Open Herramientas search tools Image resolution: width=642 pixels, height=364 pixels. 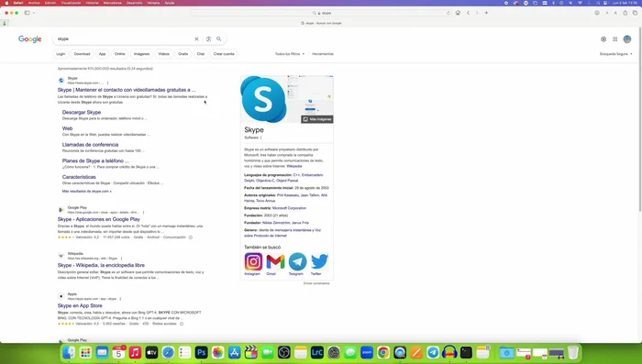click(323, 54)
